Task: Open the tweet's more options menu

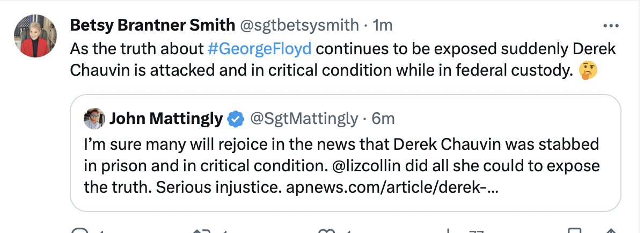Action: coord(612,25)
